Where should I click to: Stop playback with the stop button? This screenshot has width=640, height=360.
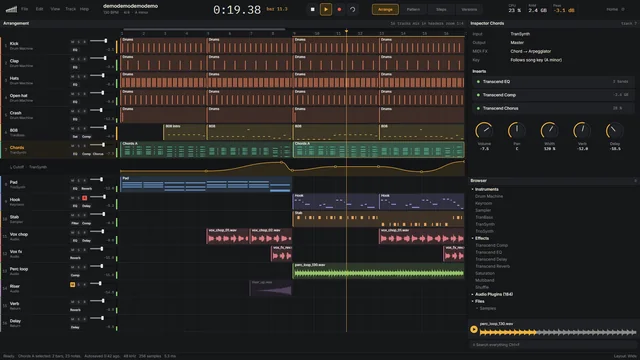[313, 9]
